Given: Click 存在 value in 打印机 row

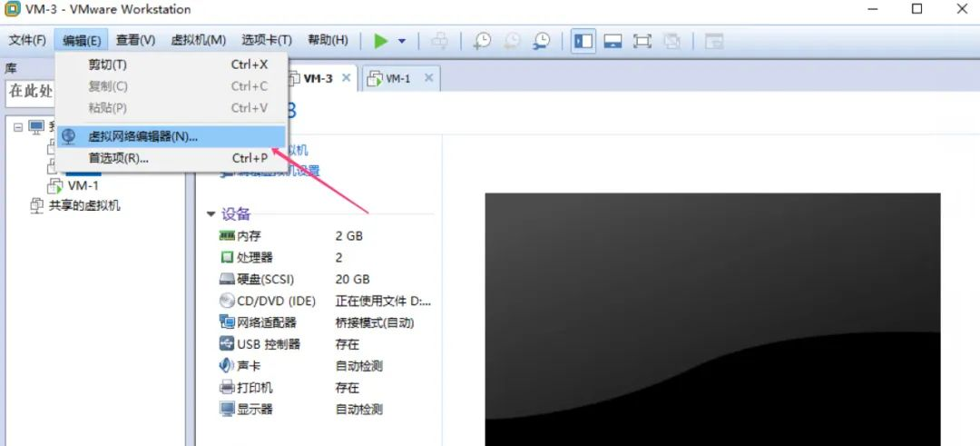Looking at the screenshot, I should coord(348,388).
